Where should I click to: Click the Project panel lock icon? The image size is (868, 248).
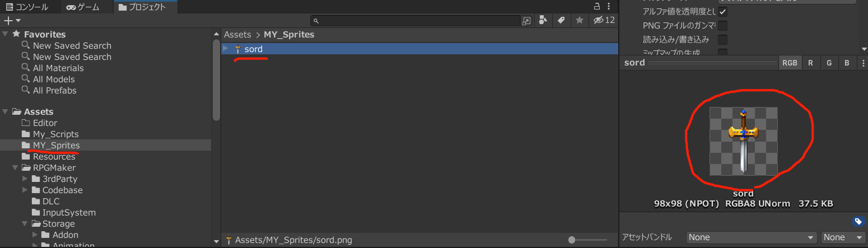click(x=597, y=6)
